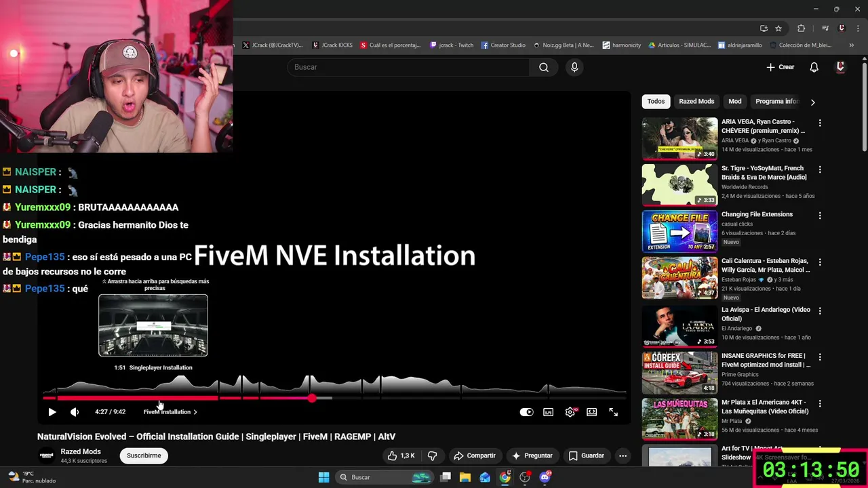Open the Crear menu

coord(781,67)
